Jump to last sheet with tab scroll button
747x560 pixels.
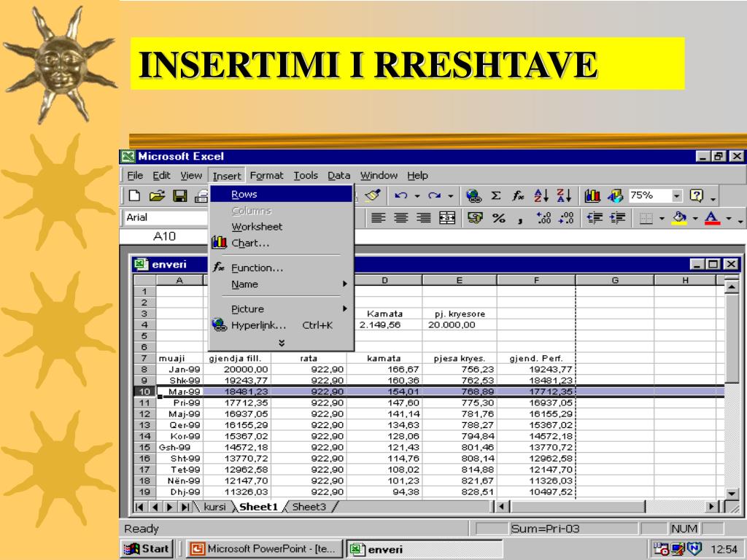[185, 507]
